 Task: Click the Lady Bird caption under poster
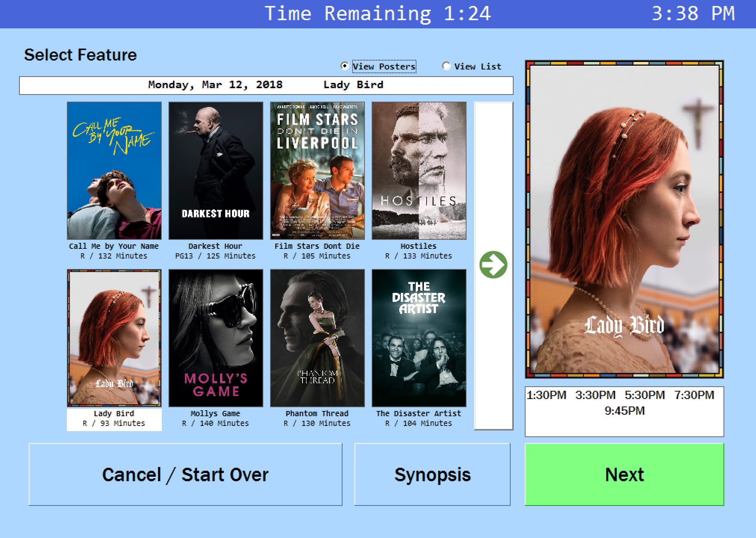(x=114, y=414)
